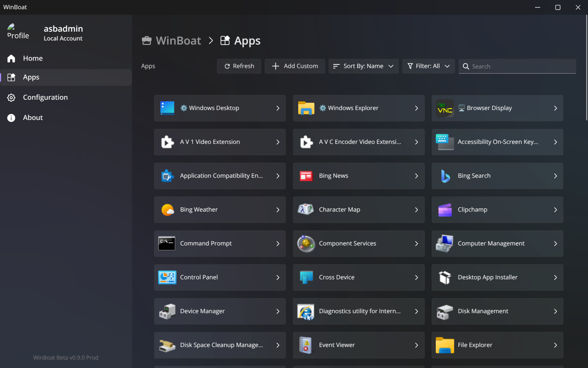
Task: Launch the Component Services card
Action: click(x=359, y=244)
